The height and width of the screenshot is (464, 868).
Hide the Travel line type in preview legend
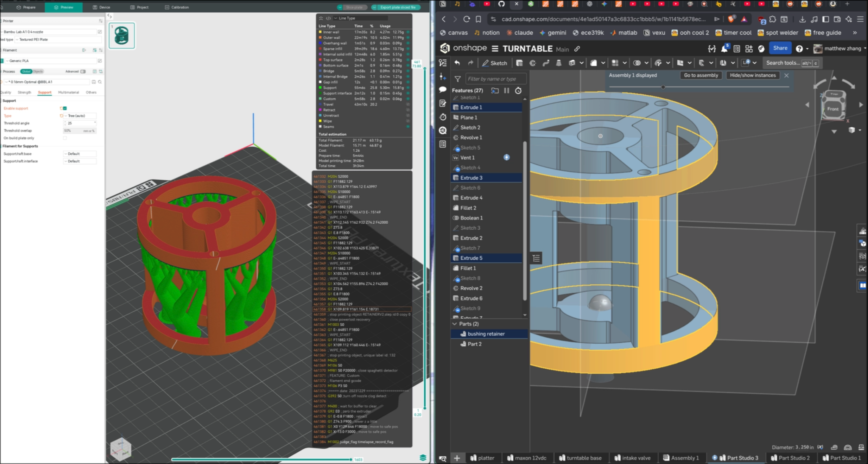click(x=407, y=104)
